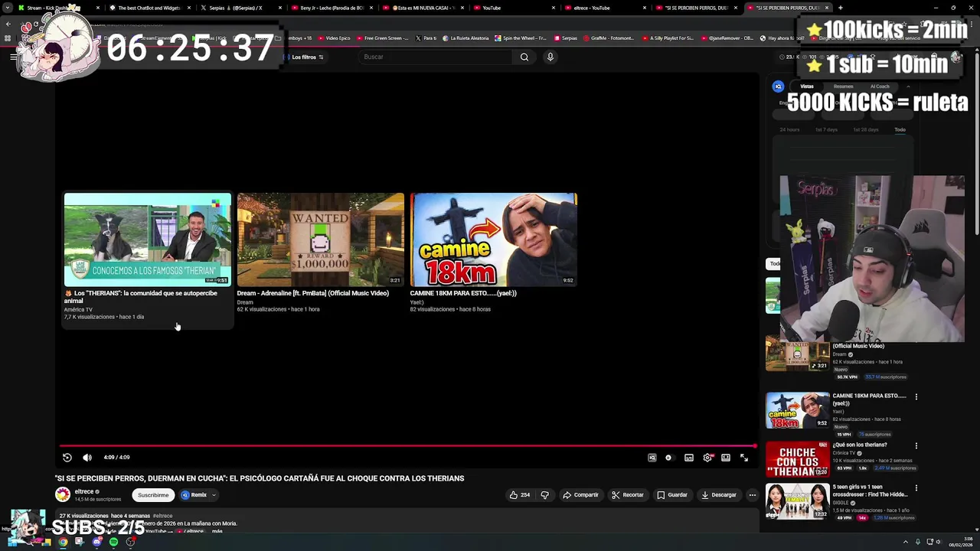Dislike the video with thumbs-down icon
This screenshot has height=551, width=980.
544,495
